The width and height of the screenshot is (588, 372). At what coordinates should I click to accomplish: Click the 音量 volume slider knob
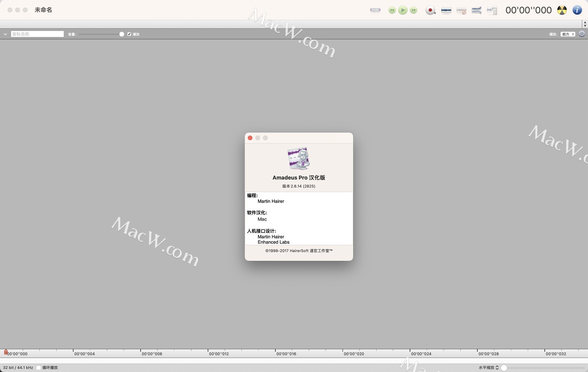tap(122, 34)
